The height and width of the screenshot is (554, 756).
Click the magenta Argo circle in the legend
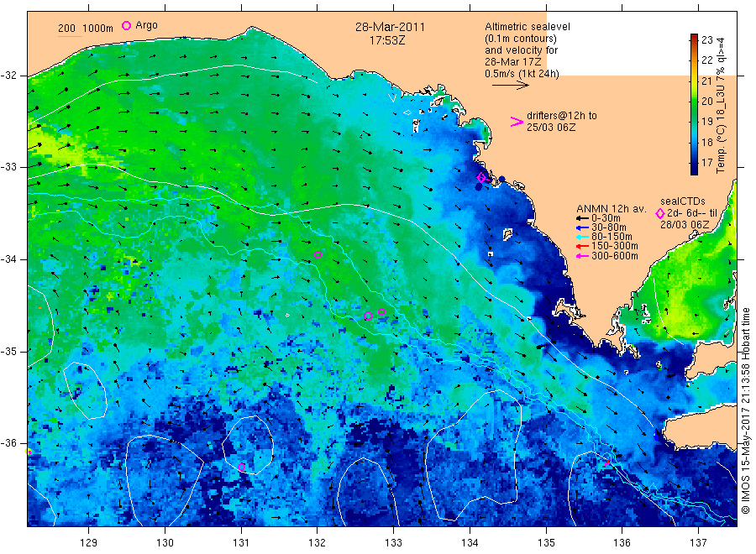click(126, 25)
